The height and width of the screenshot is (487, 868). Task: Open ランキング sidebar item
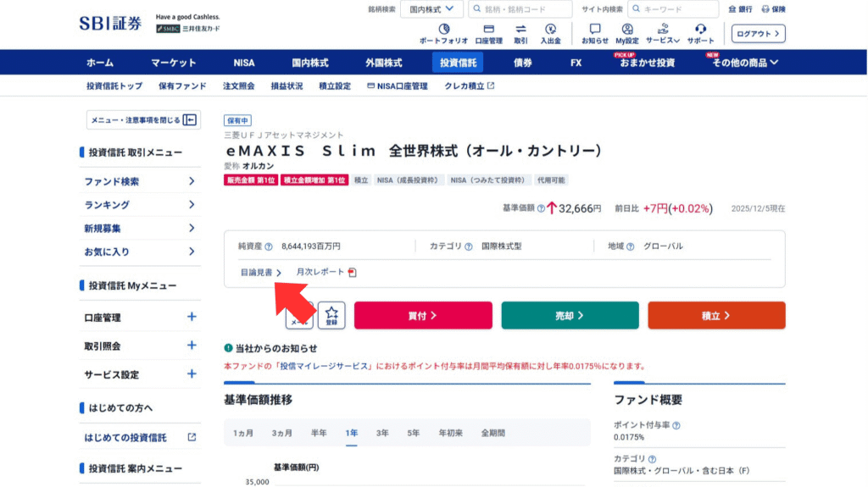click(x=140, y=205)
